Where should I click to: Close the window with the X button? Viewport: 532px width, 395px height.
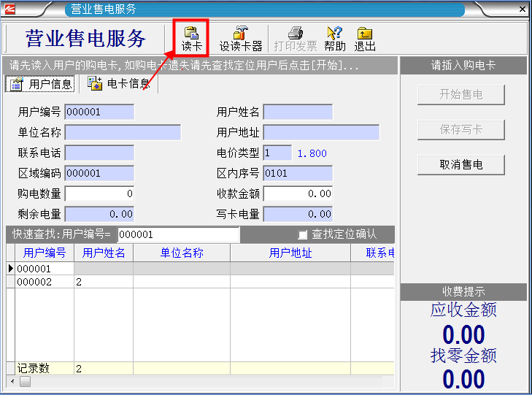[x=523, y=9]
